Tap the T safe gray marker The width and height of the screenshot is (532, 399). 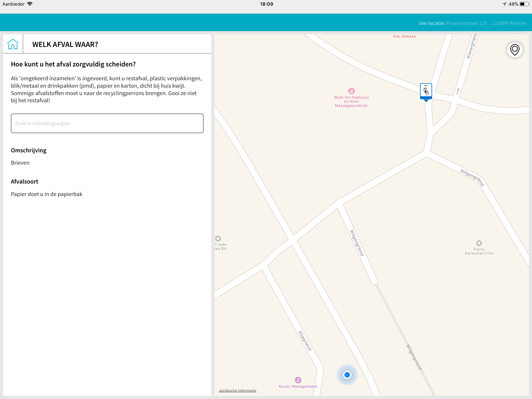218,238
